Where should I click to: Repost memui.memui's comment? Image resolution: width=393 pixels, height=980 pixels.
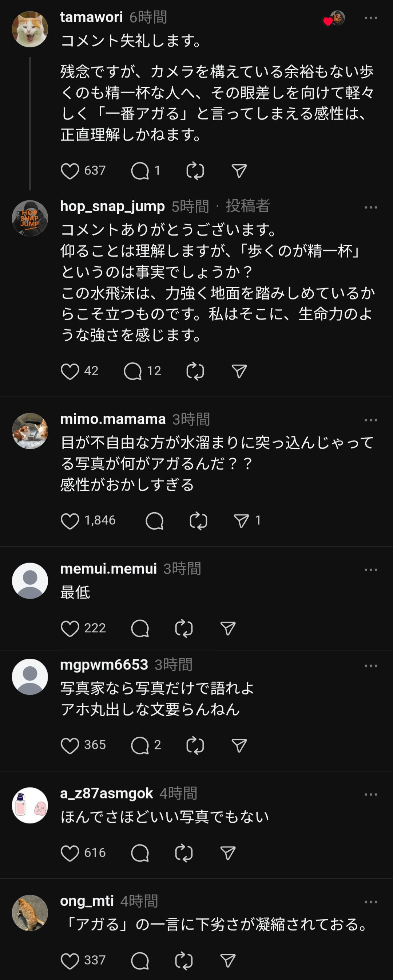click(184, 628)
